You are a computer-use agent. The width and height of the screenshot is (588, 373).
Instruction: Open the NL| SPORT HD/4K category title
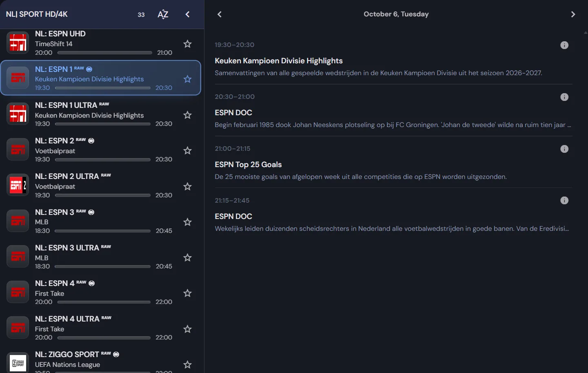pyautogui.click(x=37, y=14)
